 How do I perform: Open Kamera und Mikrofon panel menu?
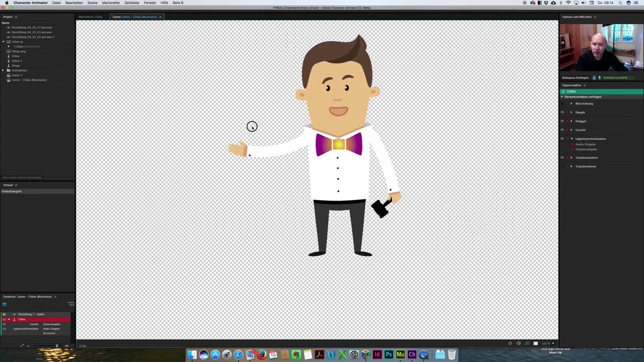595,17
